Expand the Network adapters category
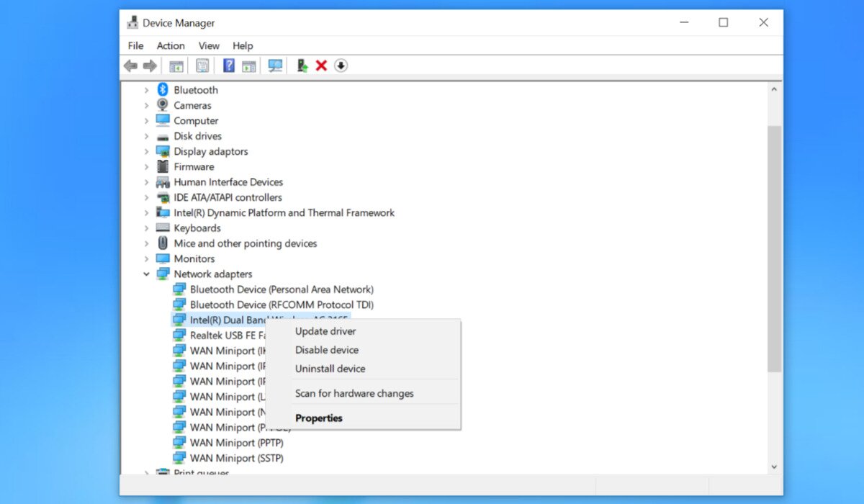The image size is (864, 504). coord(146,274)
